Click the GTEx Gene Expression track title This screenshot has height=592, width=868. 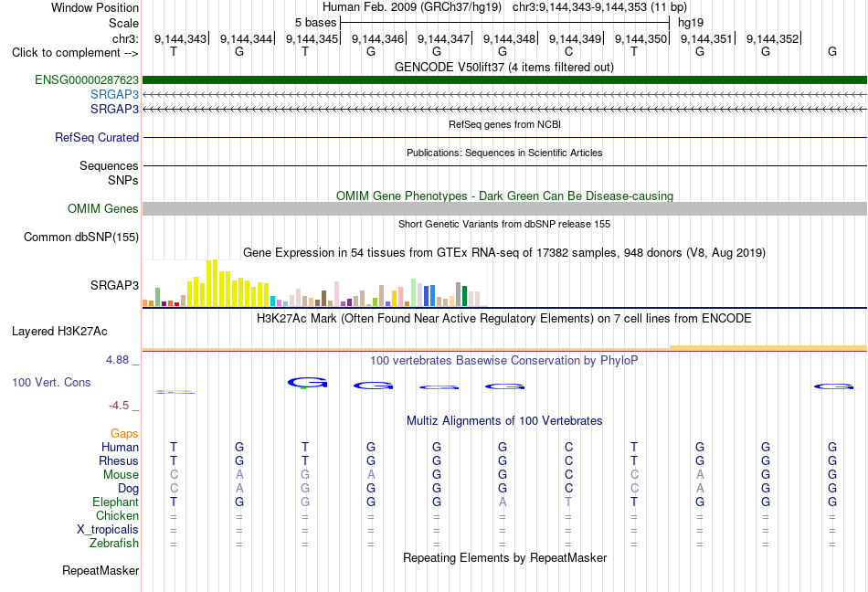[x=504, y=252]
